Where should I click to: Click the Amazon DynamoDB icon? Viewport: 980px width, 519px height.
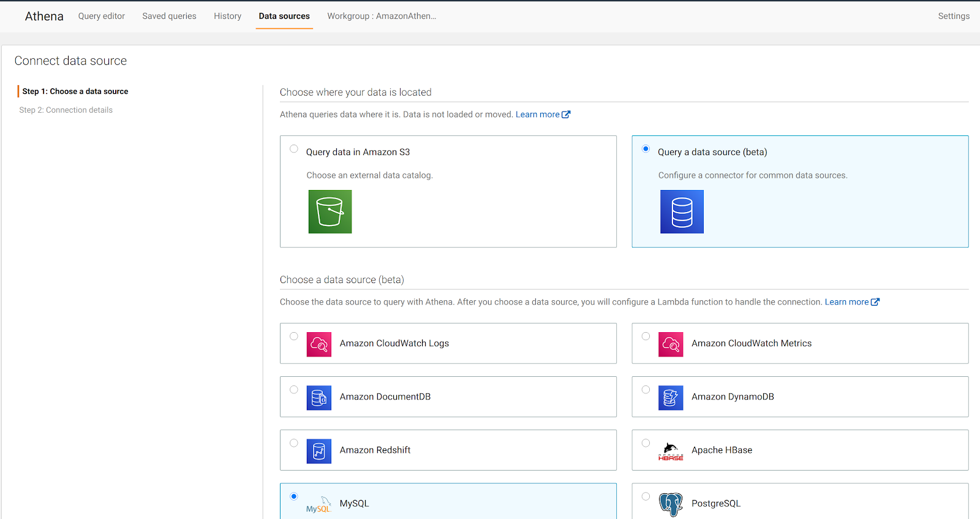pos(671,398)
